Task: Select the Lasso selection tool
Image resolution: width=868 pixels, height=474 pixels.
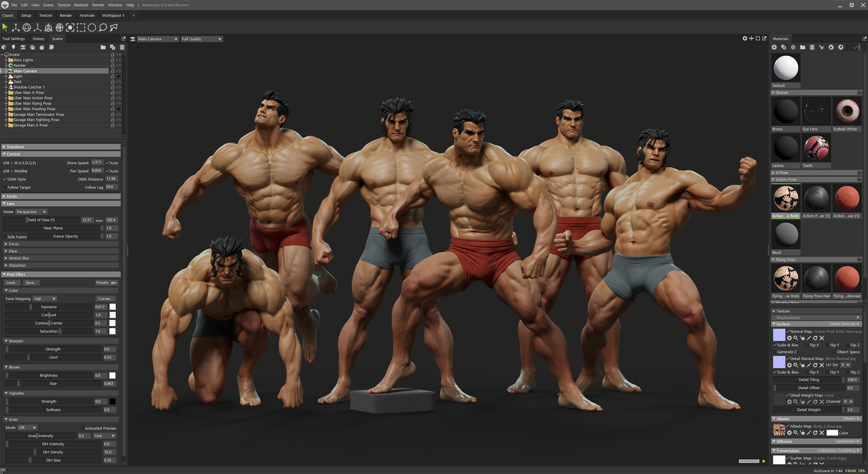Action: coord(102,28)
